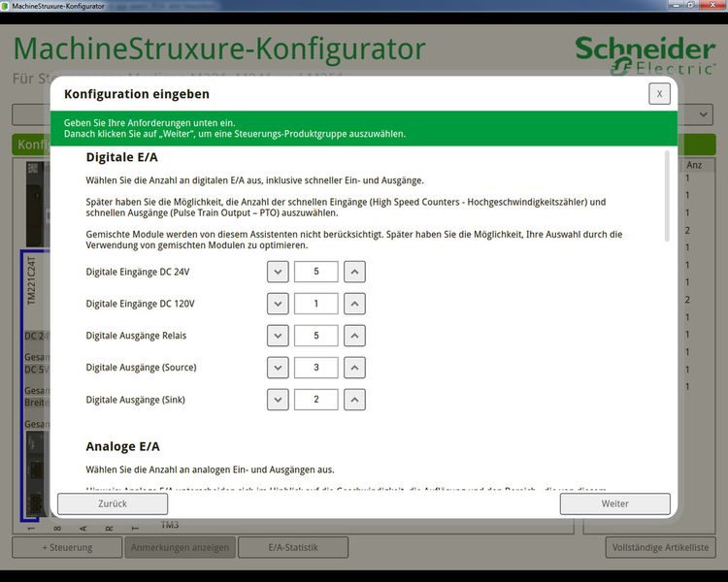Viewport: 728px width, 582px height.
Task: Decrease Digitale Ausgänge (Source) count
Action: tap(278, 368)
